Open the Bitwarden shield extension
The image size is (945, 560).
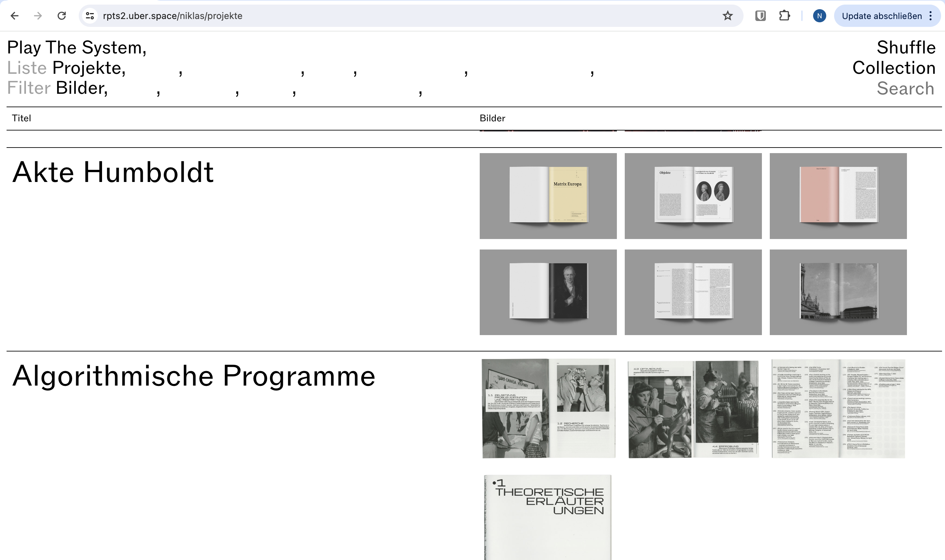pyautogui.click(x=760, y=16)
